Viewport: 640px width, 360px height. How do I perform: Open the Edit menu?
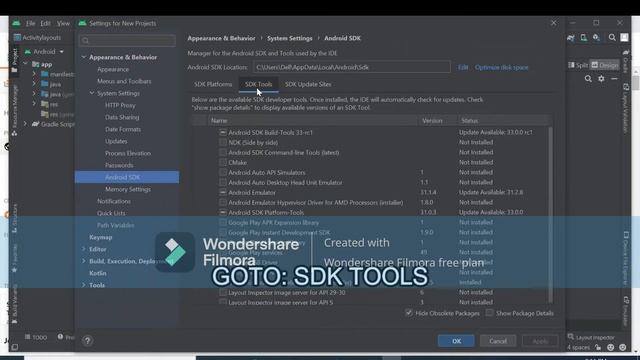coord(45,23)
